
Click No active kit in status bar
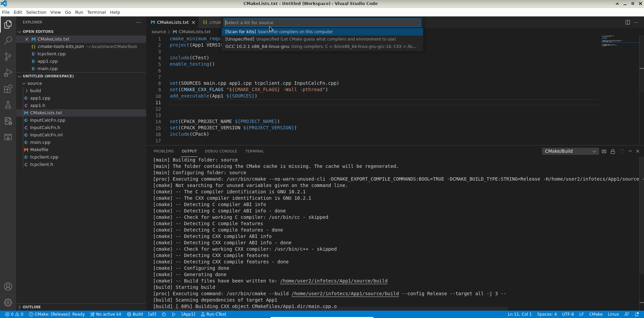point(106,314)
